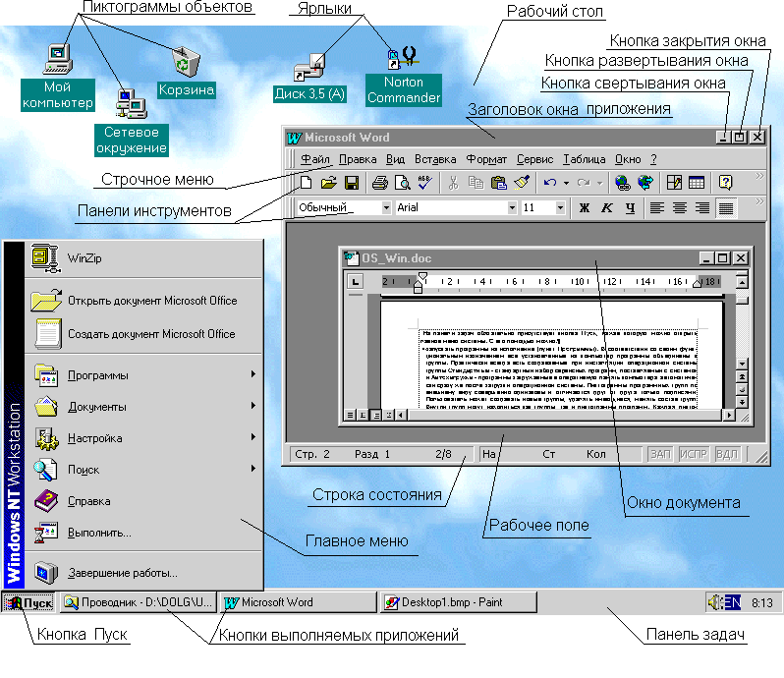Select the Norton Commander shortcut icon
This screenshot has width=784, height=678.
point(403,58)
